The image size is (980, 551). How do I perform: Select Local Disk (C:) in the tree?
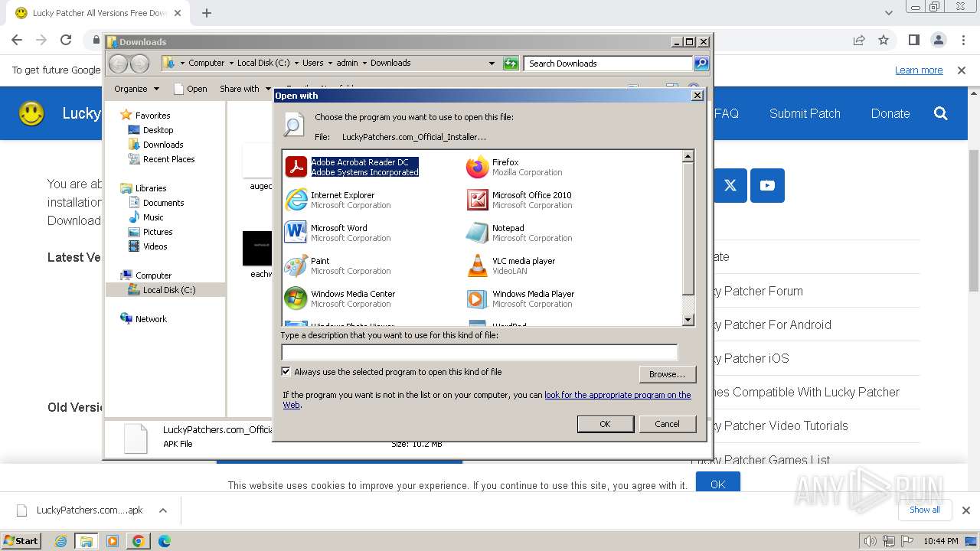(168, 290)
